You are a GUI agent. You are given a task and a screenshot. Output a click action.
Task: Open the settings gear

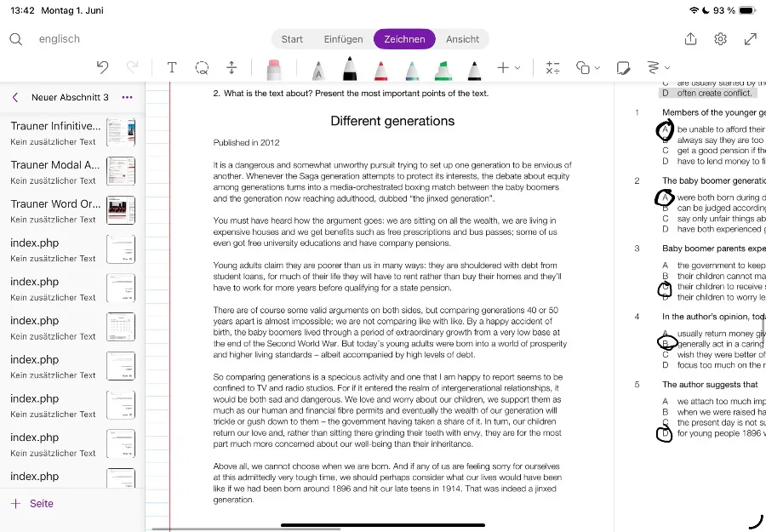click(721, 38)
